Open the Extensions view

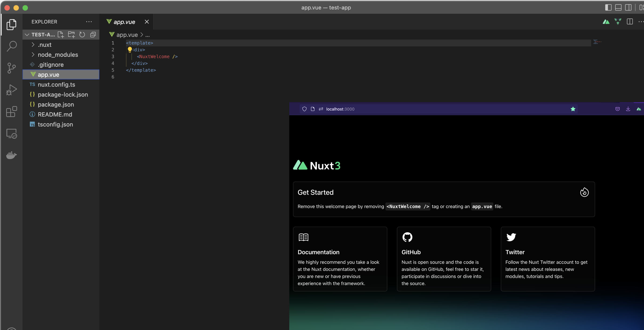click(12, 112)
